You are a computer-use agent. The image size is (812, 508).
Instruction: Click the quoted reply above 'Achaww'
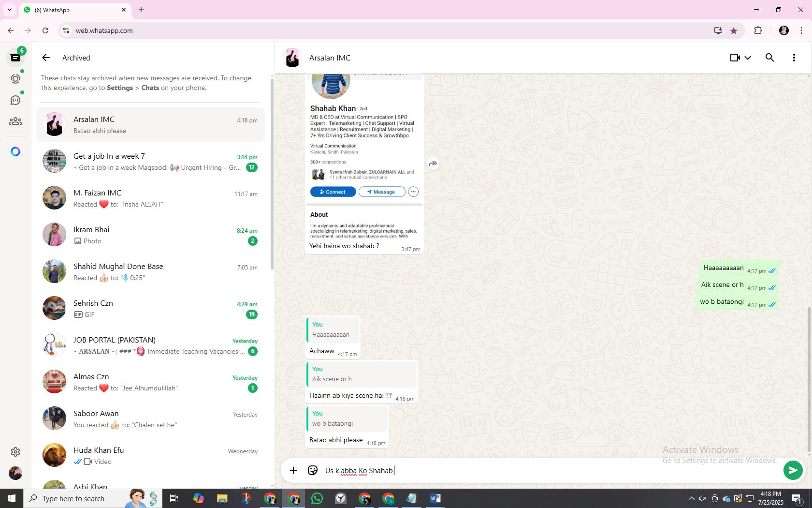pyautogui.click(x=333, y=329)
